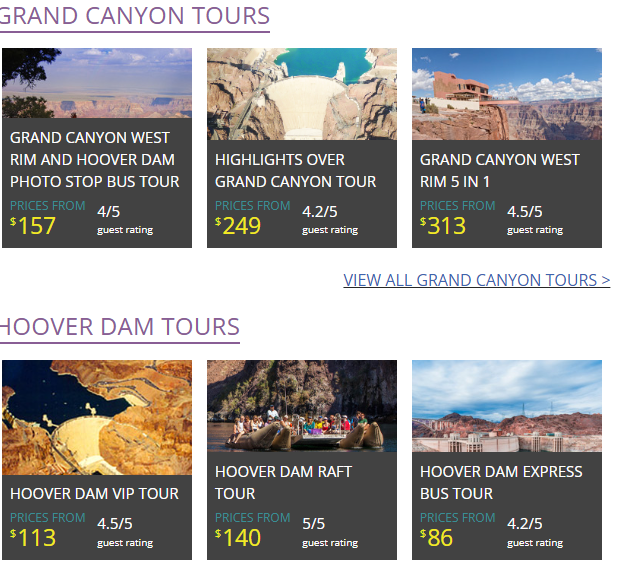Click the $86 price on Express Bus Tour
Screen dimensions: 624x562
click(439, 538)
